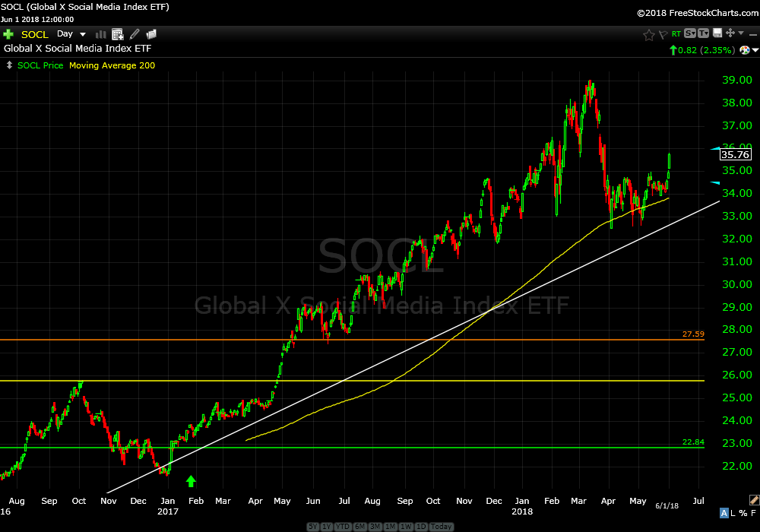Toggle the RT real-time indicator
The image size is (760, 532).
pos(676,34)
